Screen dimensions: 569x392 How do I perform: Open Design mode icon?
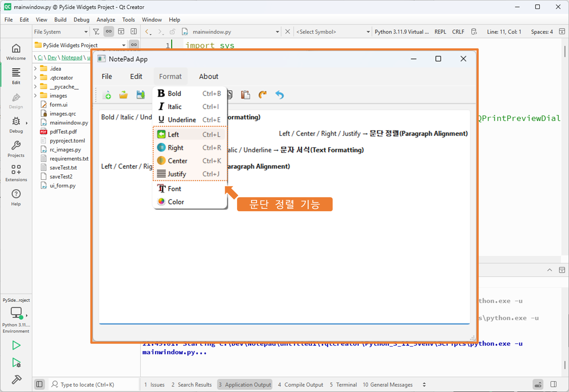16,101
